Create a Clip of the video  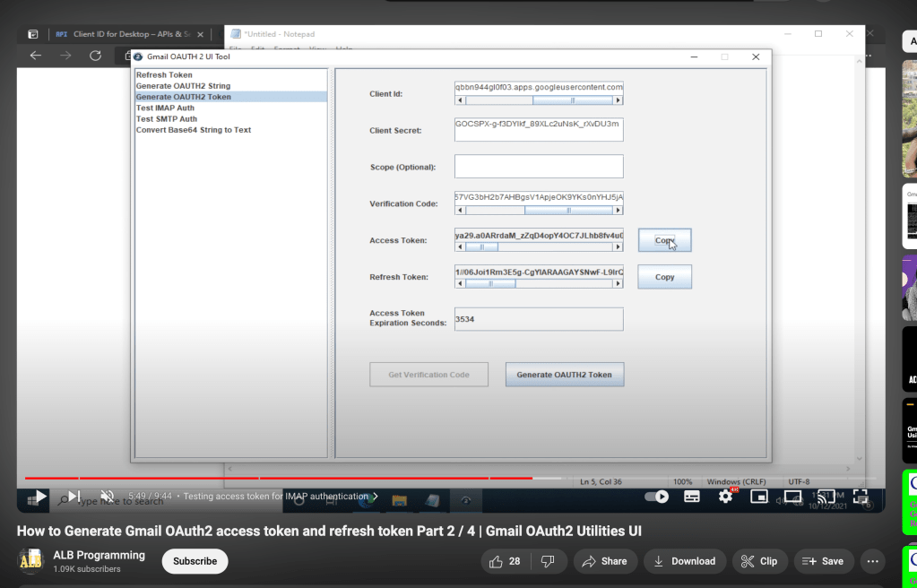[759, 561]
